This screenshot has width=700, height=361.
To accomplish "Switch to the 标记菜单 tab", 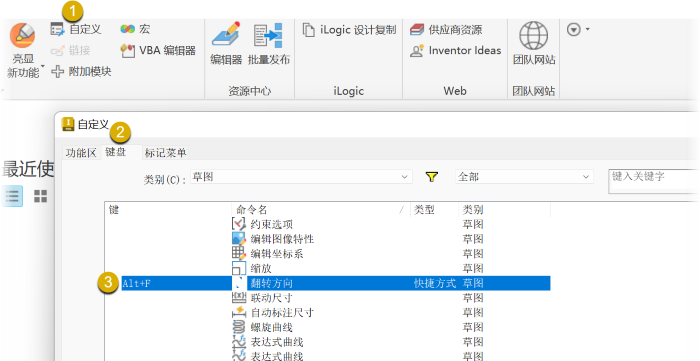I will [x=165, y=153].
